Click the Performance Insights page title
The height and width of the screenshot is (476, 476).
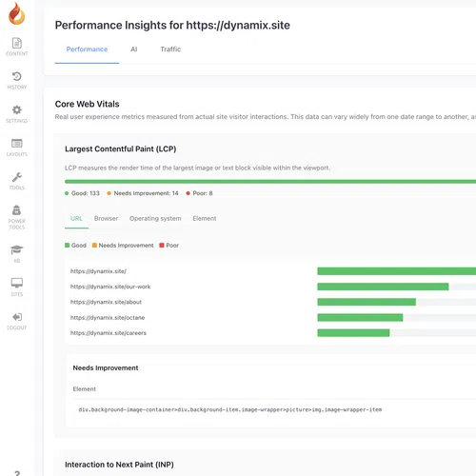172,25
